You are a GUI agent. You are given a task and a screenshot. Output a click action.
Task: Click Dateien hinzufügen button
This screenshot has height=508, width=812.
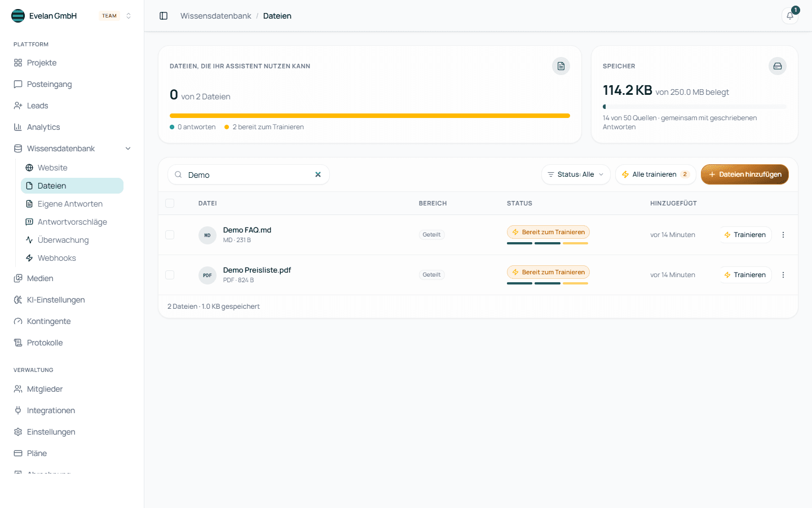744,174
